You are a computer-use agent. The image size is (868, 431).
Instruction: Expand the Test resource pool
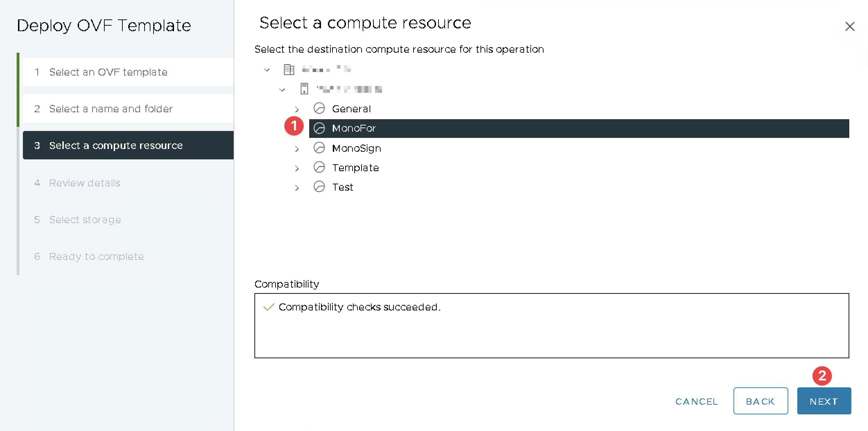[297, 188]
